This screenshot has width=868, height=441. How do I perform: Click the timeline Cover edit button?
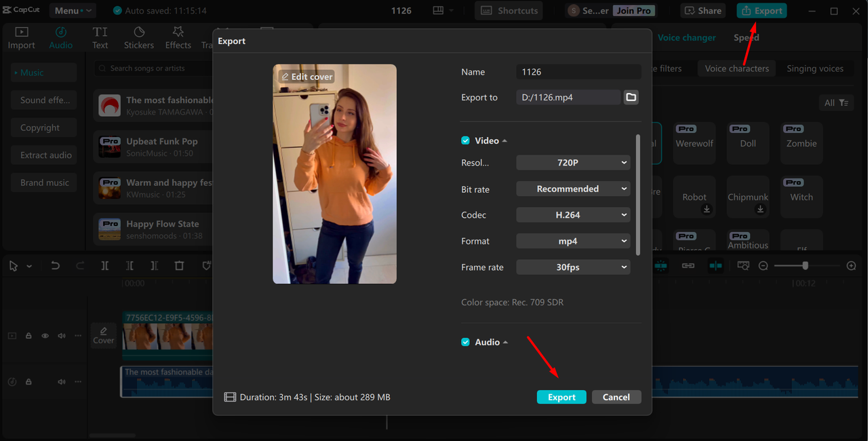[103, 335]
